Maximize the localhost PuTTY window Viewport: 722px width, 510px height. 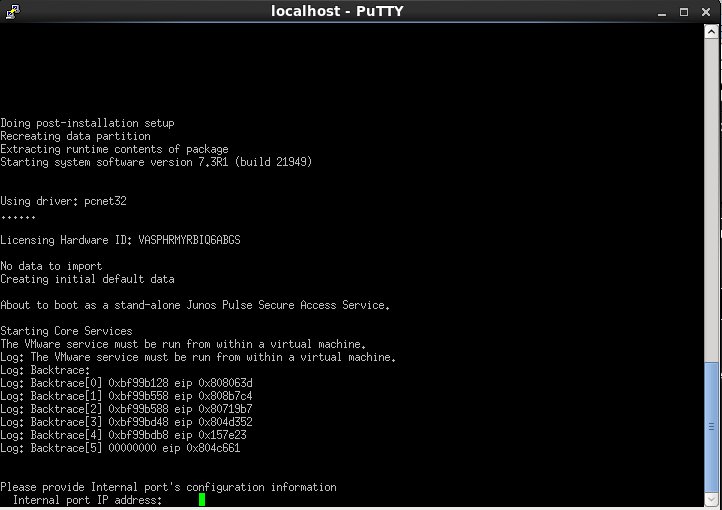[x=684, y=11]
